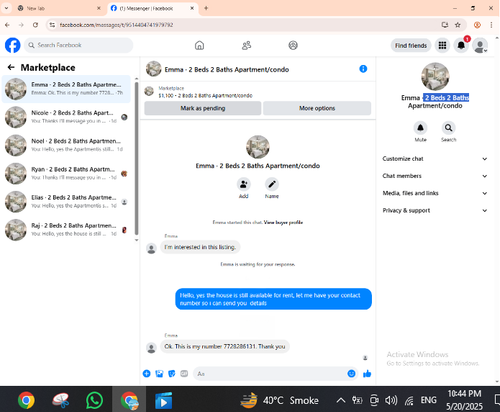
Task: Open the ENG language indicator
Action: [x=428, y=400]
